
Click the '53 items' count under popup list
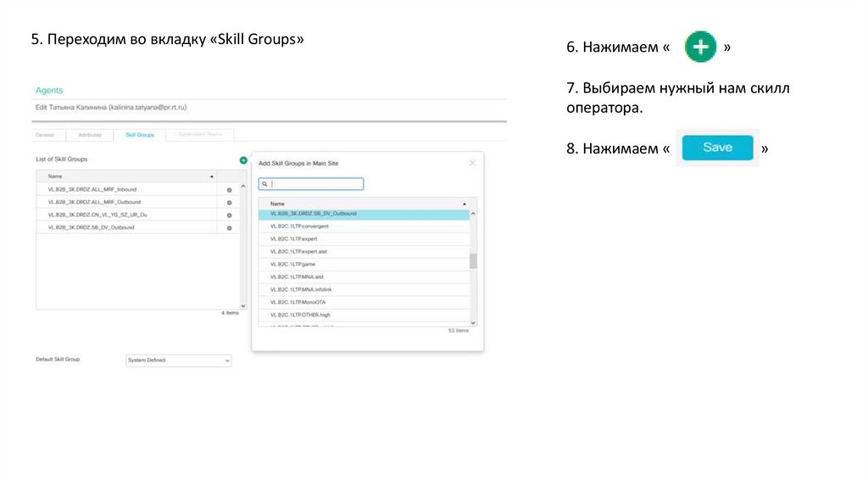point(459,331)
